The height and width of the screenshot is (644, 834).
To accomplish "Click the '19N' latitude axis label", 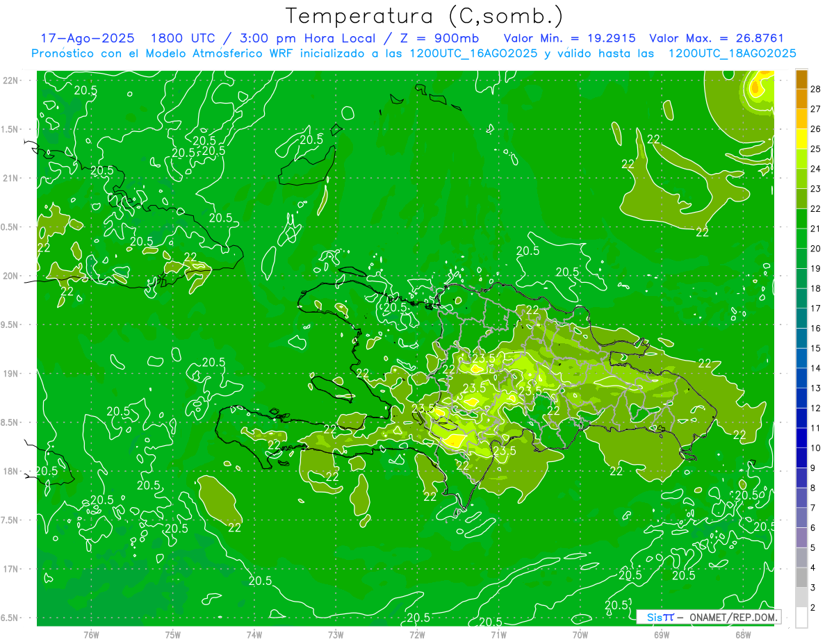I will [x=10, y=374].
